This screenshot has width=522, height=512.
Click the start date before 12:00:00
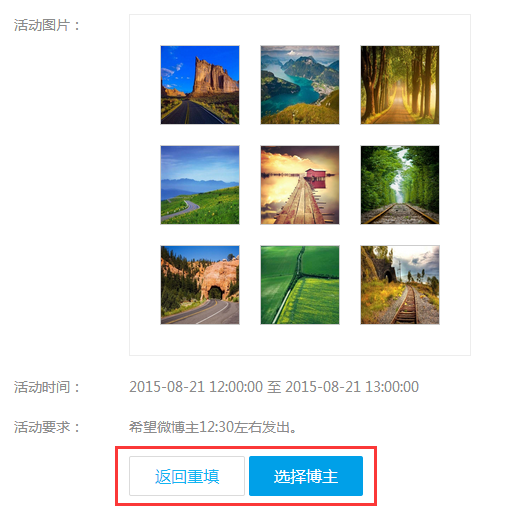click(167, 387)
